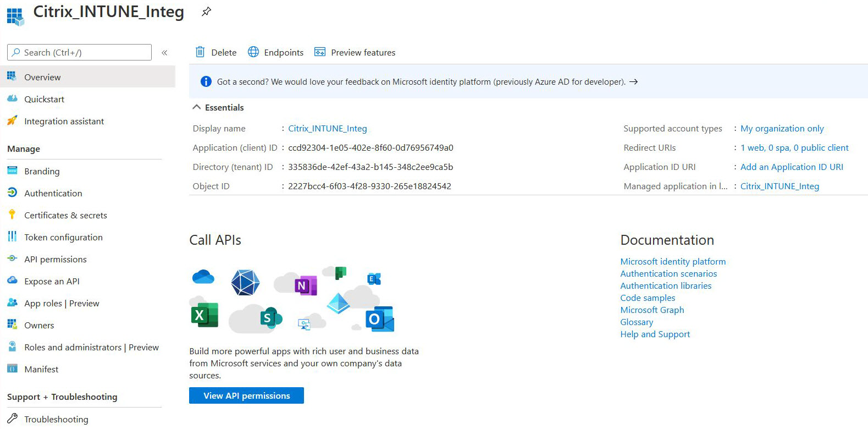868x429 pixels.
Task: Click the Certificates & secrets key icon
Action: click(x=12, y=215)
